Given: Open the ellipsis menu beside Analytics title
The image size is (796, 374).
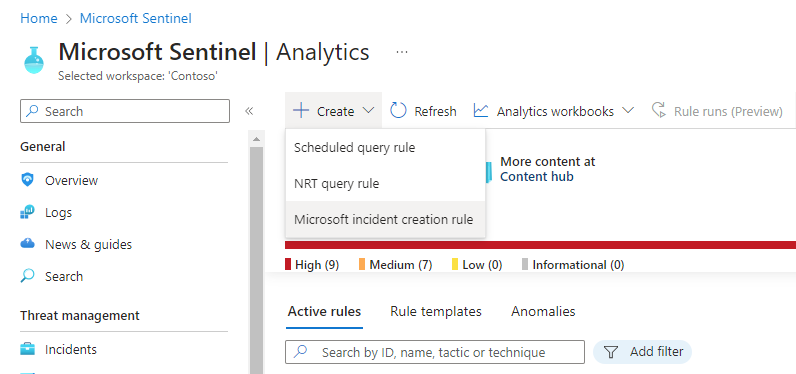Looking at the screenshot, I should [402, 52].
